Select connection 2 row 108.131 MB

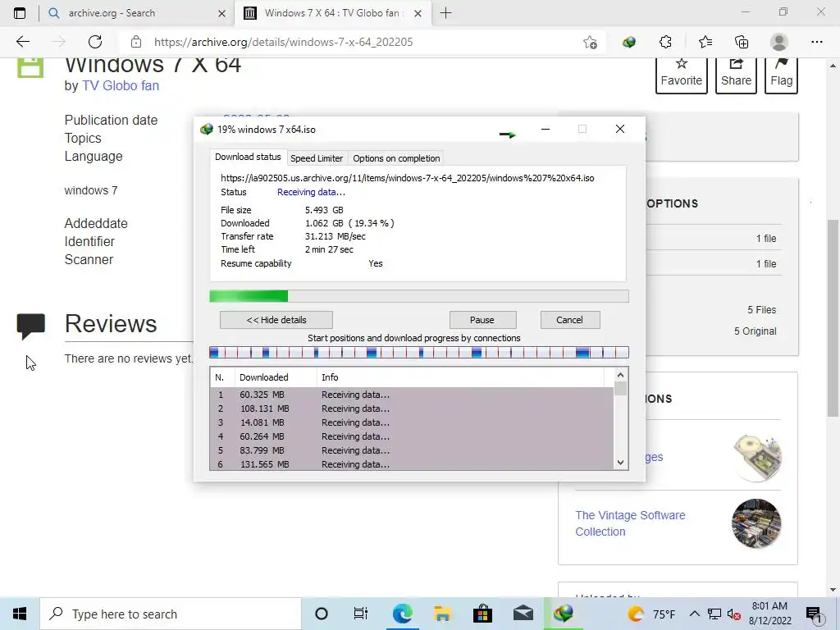coord(412,409)
